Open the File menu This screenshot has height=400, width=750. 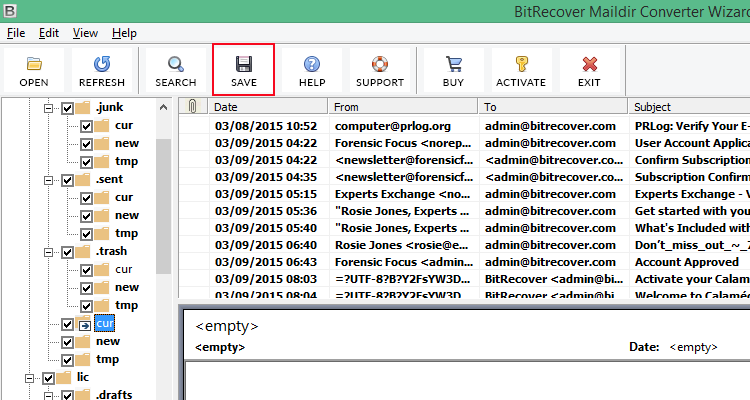pyautogui.click(x=16, y=33)
